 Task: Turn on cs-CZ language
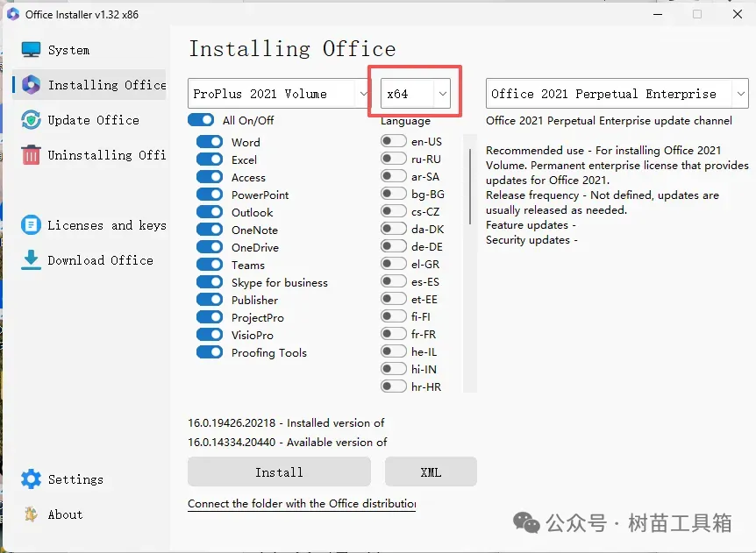(x=393, y=211)
